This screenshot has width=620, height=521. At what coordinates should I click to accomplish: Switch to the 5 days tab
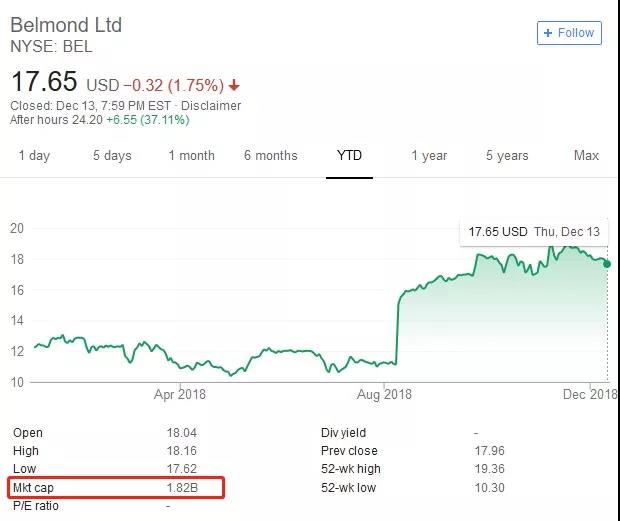point(112,155)
